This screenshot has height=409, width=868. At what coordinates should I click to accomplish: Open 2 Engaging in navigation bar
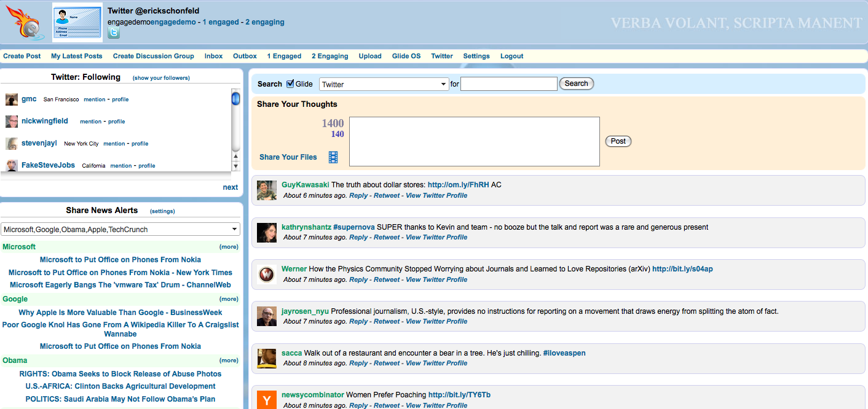click(330, 56)
